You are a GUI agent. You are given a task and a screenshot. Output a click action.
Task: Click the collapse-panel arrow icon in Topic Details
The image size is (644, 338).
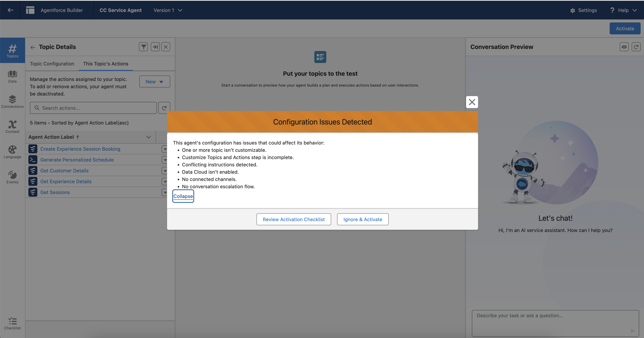pyautogui.click(x=155, y=47)
